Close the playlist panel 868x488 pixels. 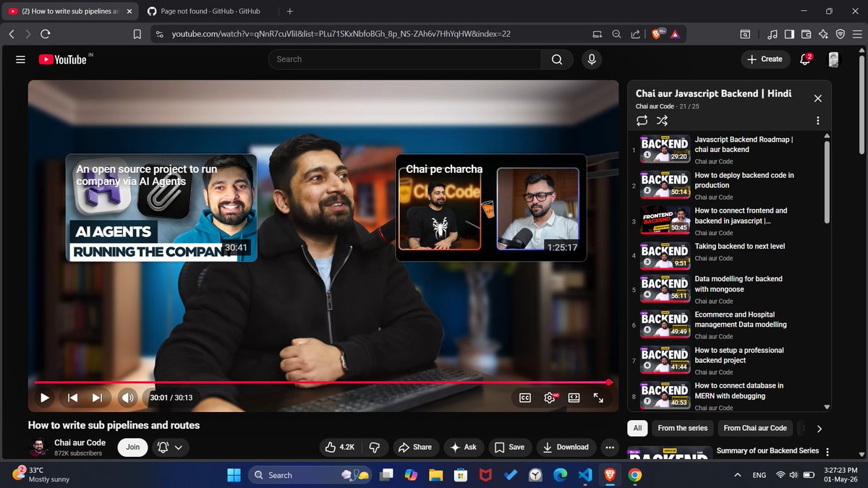[x=817, y=98]
